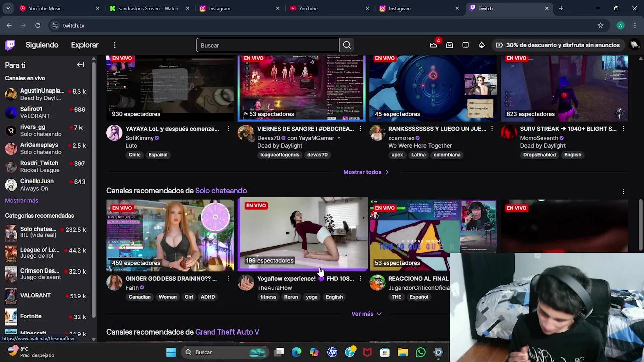Expand Mostrar más in followed channels
The width and height of the screenshot is (644, 362).
point(21,200)
